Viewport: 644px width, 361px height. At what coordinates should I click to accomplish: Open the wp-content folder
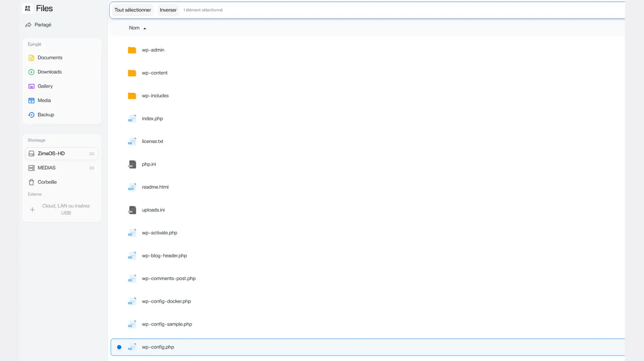pos(155,73)
